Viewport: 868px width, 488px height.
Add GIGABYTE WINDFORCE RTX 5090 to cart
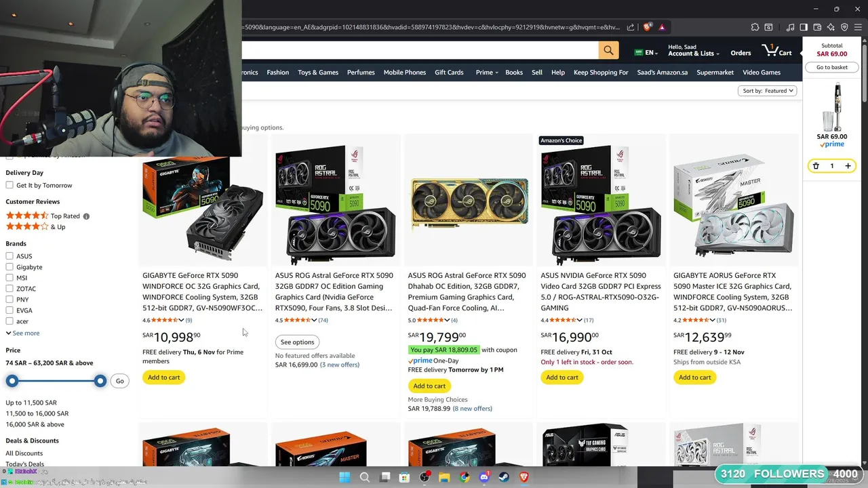point(164,378)
